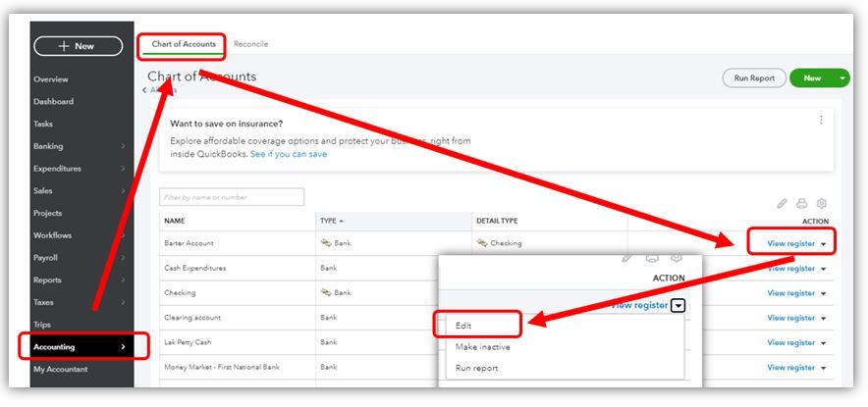Click the pencil edit icon above the ACTION column

point(782,204)
